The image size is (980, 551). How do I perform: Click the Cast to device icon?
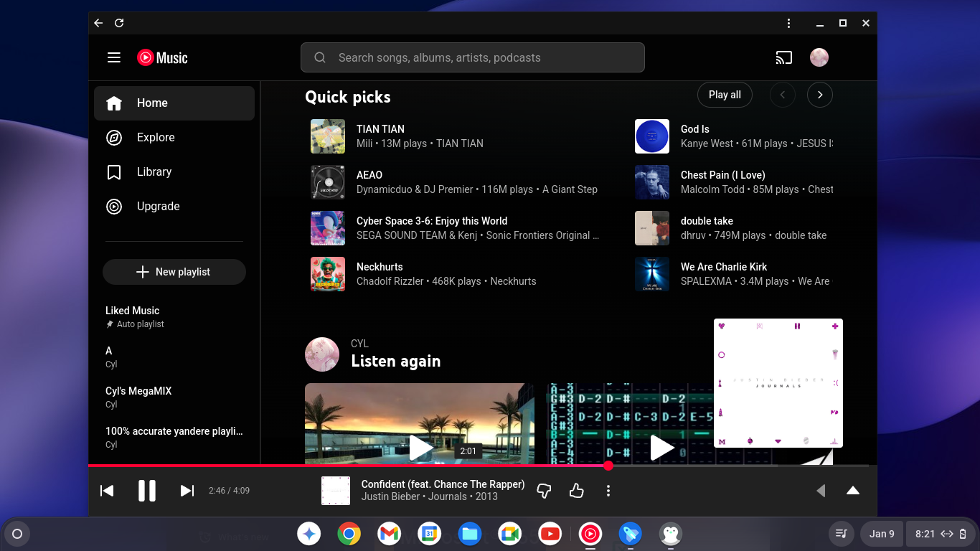784,57
